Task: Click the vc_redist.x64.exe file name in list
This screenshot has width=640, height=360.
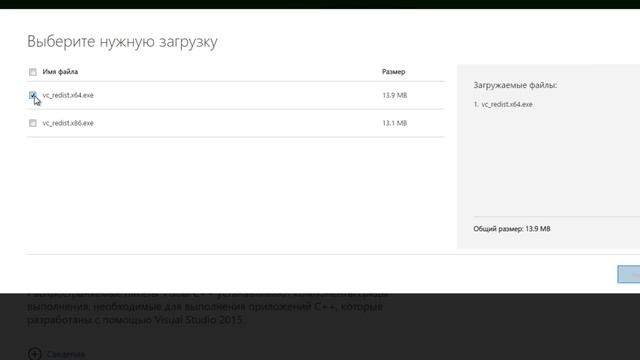Action: (x=68, y=95)
